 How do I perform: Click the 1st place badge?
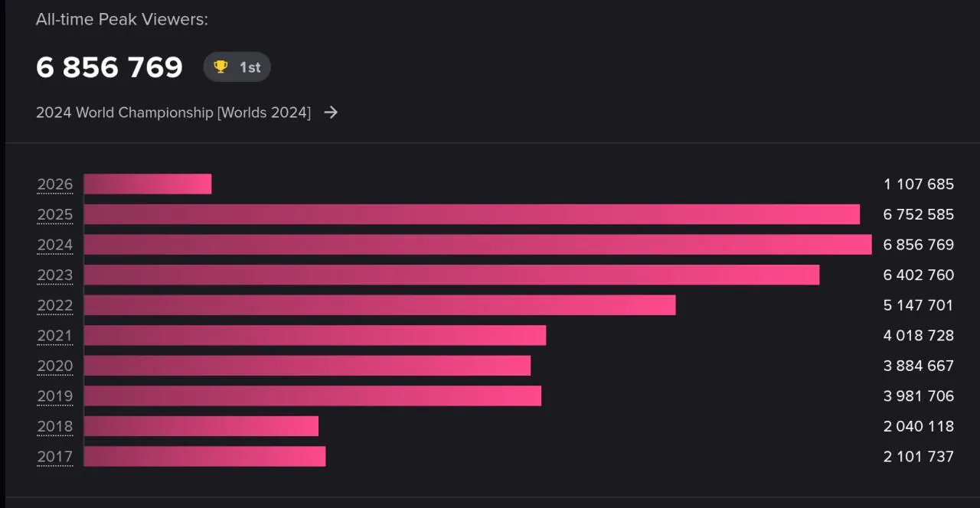237,67
